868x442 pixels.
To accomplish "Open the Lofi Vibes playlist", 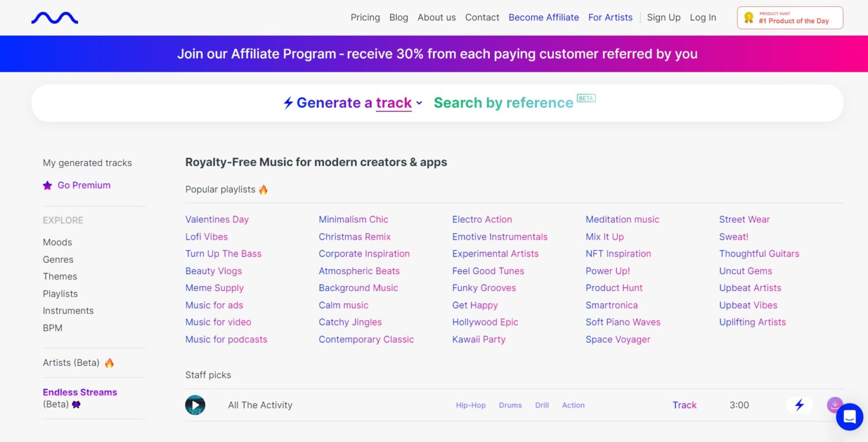I will click(x=206, y=236).
